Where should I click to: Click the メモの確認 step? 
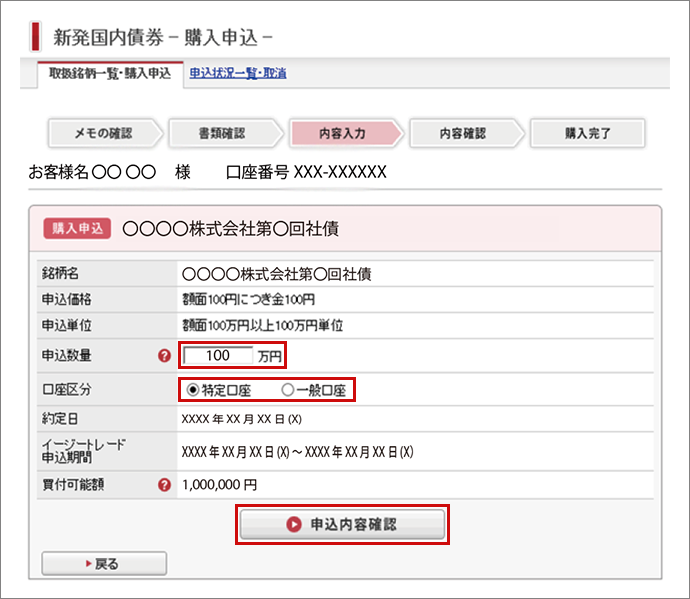pos(104,133)
